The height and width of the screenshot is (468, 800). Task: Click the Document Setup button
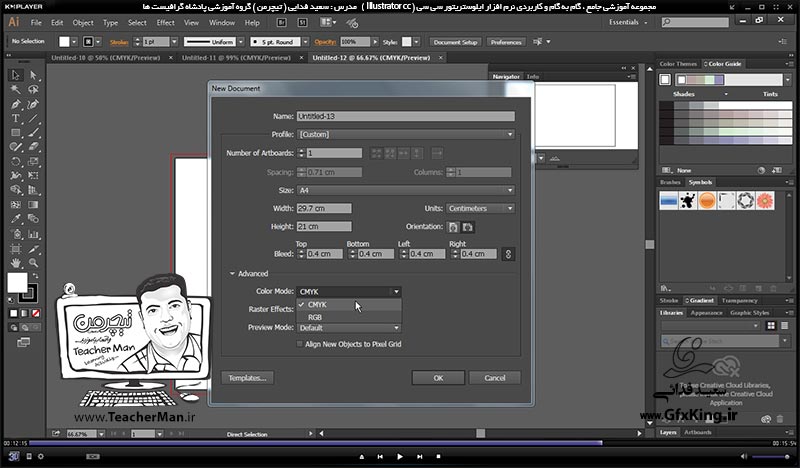pyautogui.click(x=455, y=42)
